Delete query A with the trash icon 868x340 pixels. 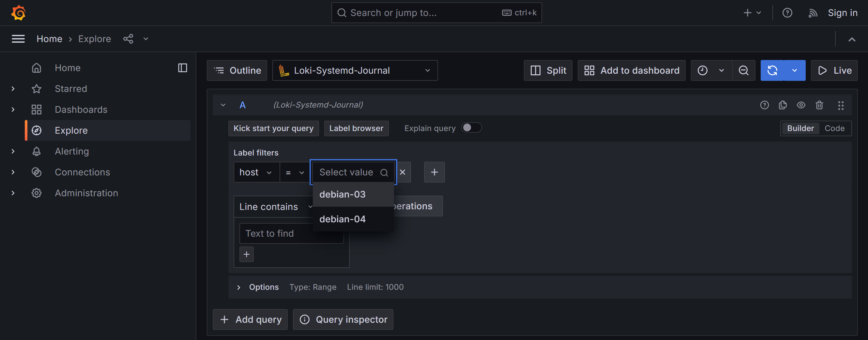pos(819,105)
